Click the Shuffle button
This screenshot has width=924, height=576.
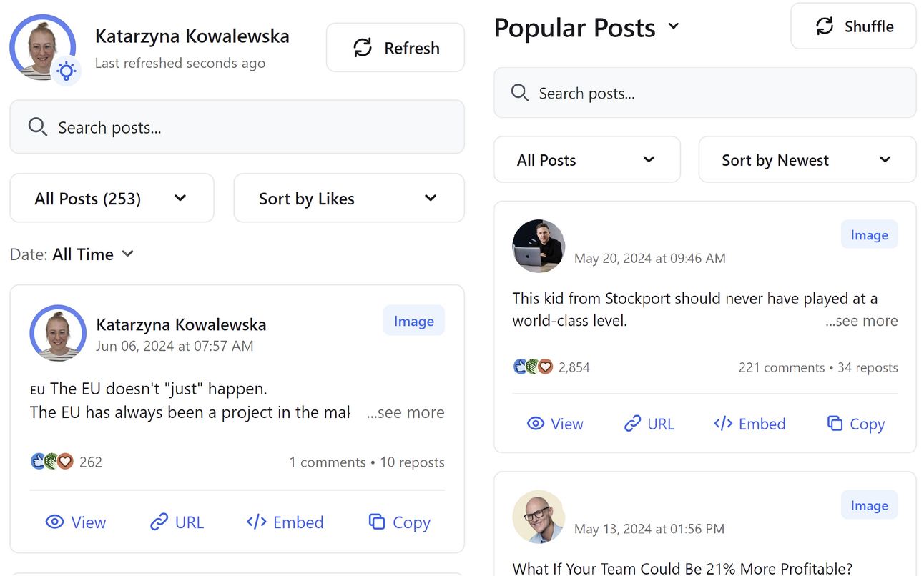pyautogui.click(x=853, y=26)
